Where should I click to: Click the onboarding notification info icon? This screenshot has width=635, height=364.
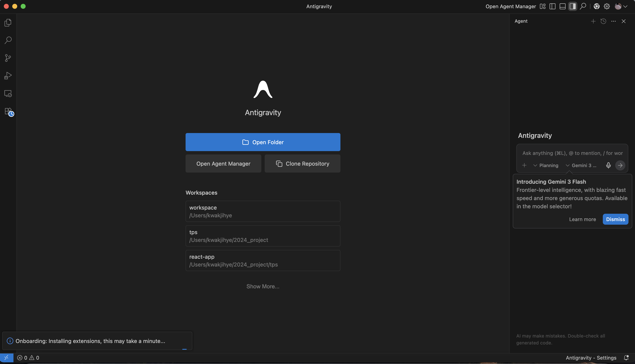[x=10, y=341]
